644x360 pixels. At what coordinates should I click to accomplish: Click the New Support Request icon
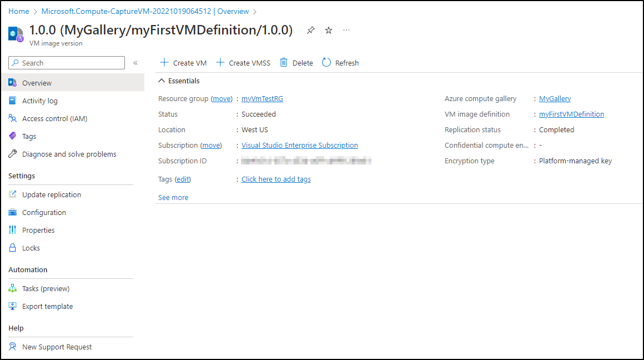tap(13, 347)
